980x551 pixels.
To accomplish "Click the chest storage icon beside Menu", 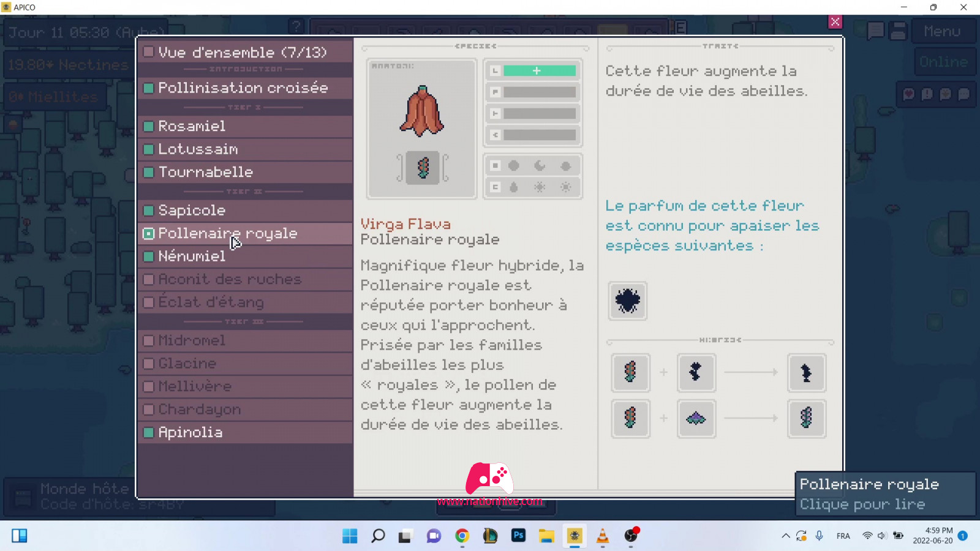I will click(899, 31).
